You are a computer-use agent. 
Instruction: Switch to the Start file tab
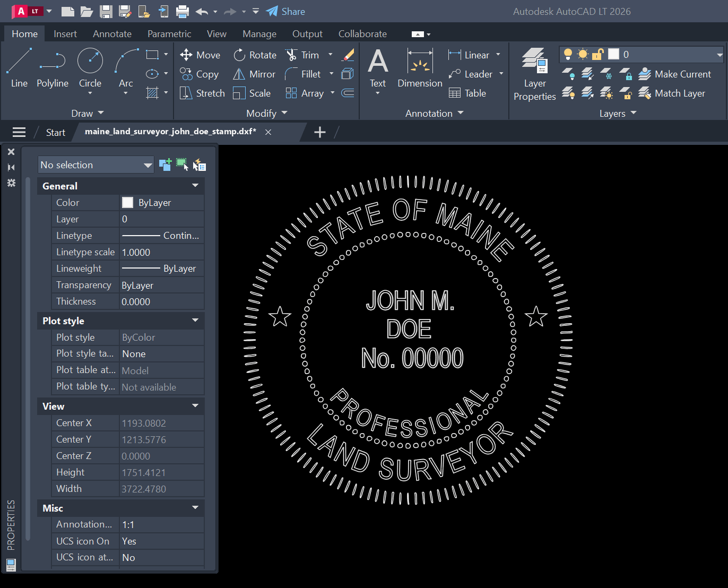(x=56, y=133)
